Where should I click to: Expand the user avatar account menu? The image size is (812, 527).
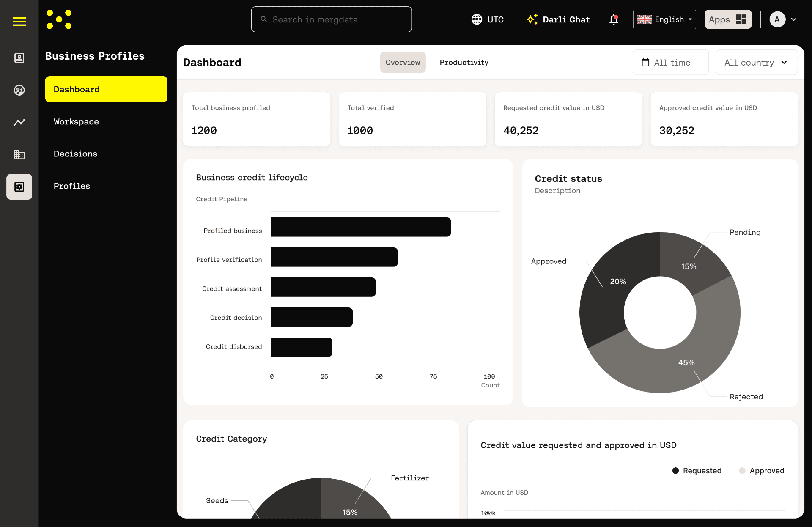pyautogui.click(x=783, y=19)
